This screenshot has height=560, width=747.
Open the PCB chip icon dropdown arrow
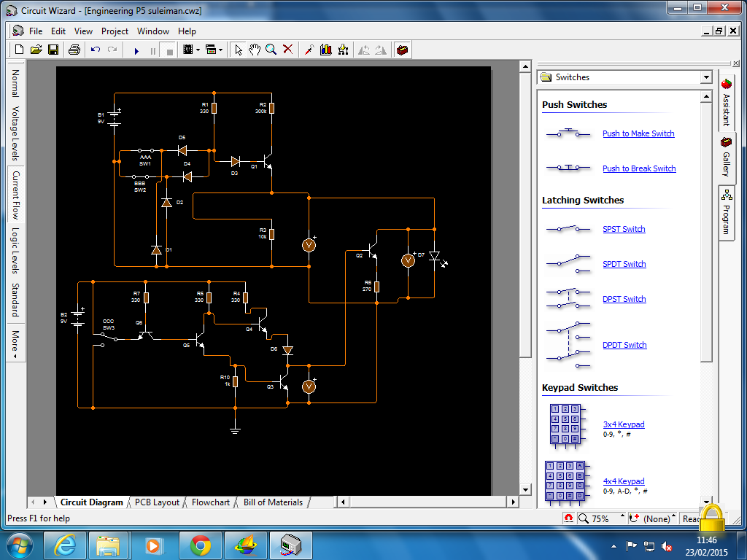(198, 50)
